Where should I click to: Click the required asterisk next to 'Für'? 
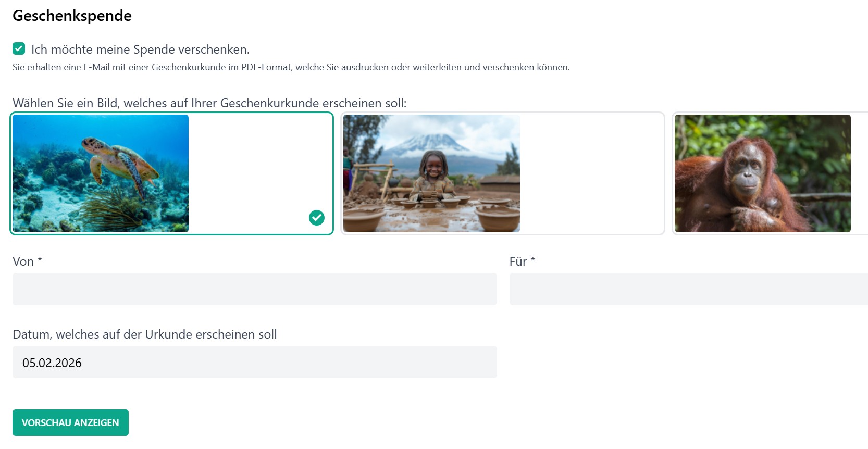coord(533,259)
